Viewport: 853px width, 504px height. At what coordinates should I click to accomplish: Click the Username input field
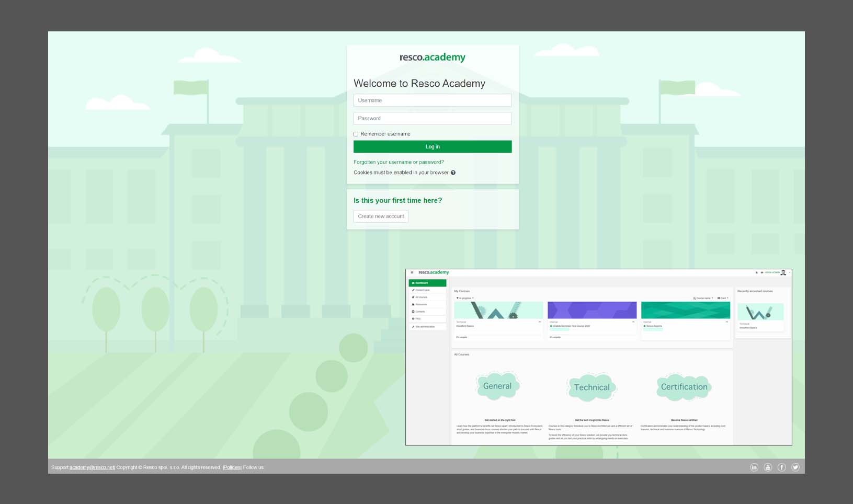(433, 100)
